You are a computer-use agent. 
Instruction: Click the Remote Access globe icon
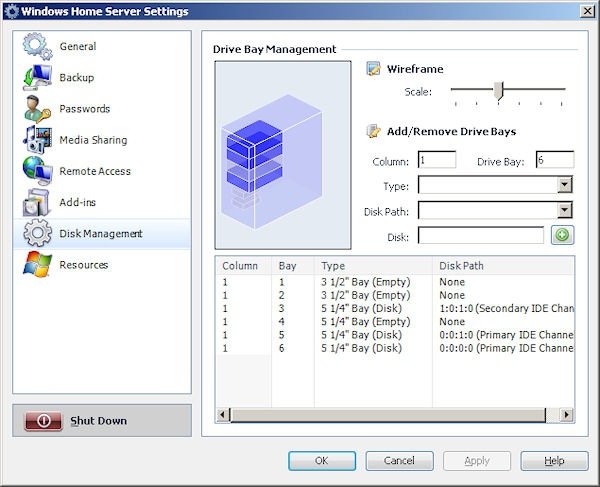coord(37,171)
